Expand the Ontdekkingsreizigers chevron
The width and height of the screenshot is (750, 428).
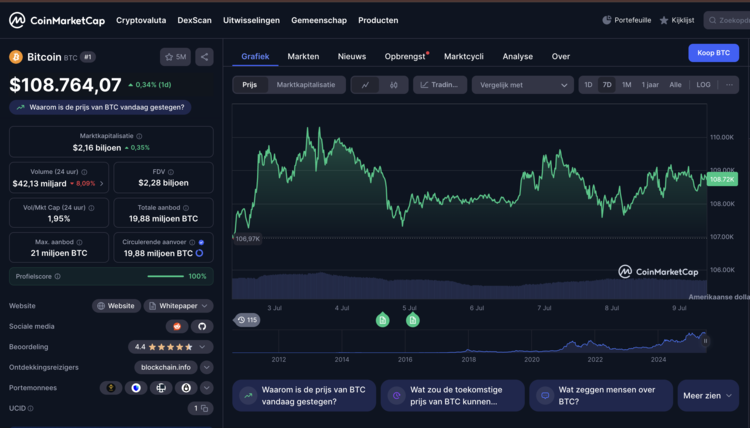(207, 367)
